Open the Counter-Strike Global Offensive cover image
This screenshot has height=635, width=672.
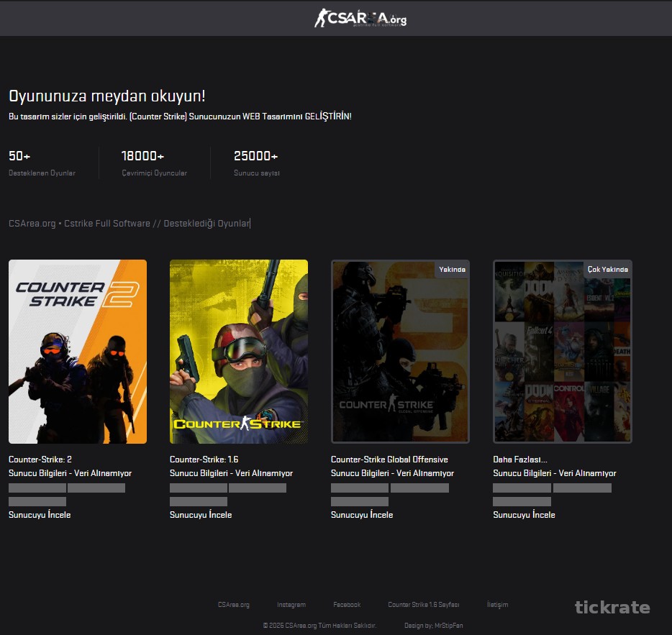coord(401,351)
